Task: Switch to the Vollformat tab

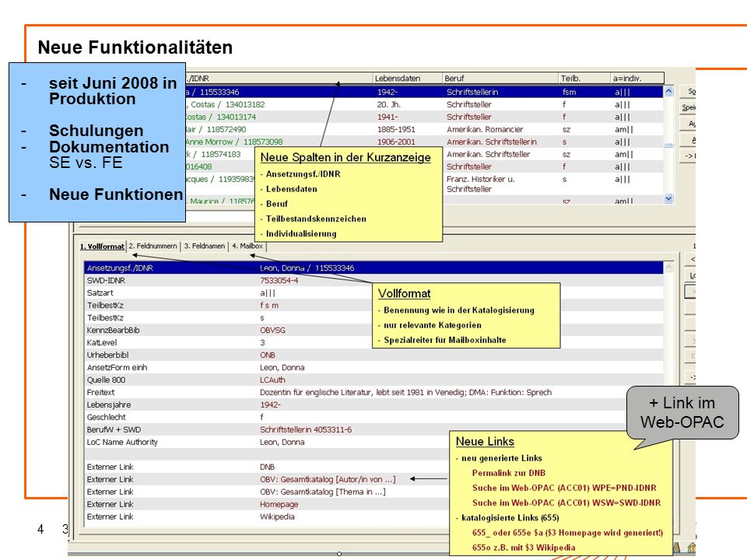Action: 102,247
